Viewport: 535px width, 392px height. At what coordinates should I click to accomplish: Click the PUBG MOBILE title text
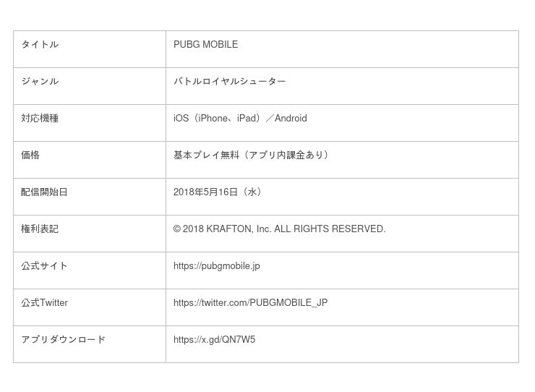coord(205,45)
